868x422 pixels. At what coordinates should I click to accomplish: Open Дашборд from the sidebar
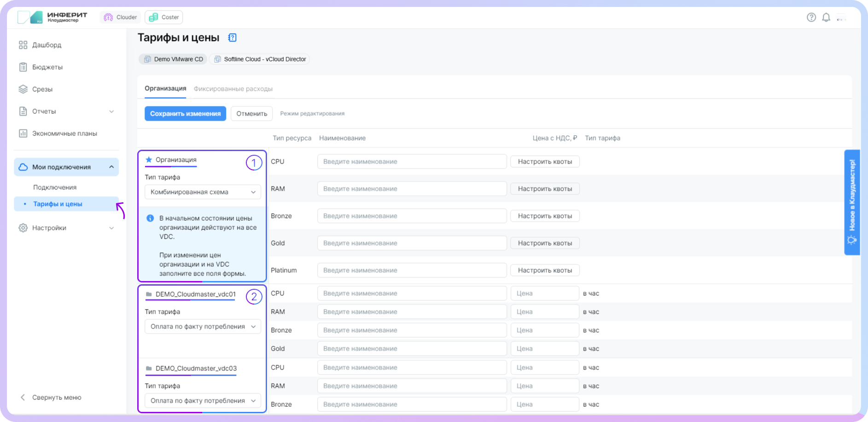click(47, 45)
